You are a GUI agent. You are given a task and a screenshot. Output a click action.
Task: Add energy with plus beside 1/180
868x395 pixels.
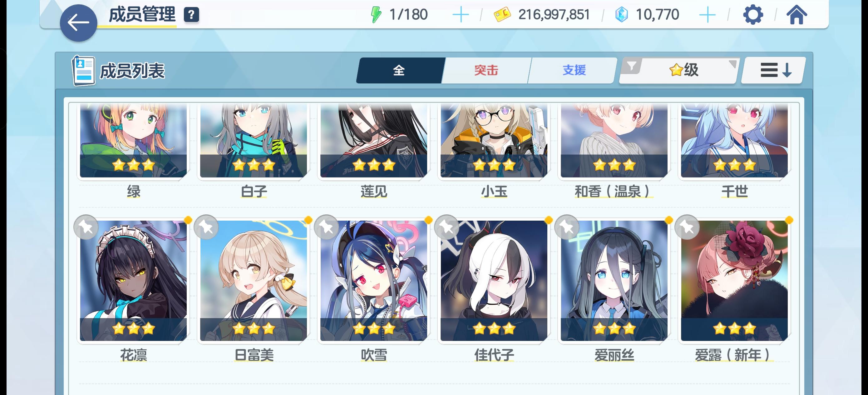pyautogui.click(x=460, y=15)
